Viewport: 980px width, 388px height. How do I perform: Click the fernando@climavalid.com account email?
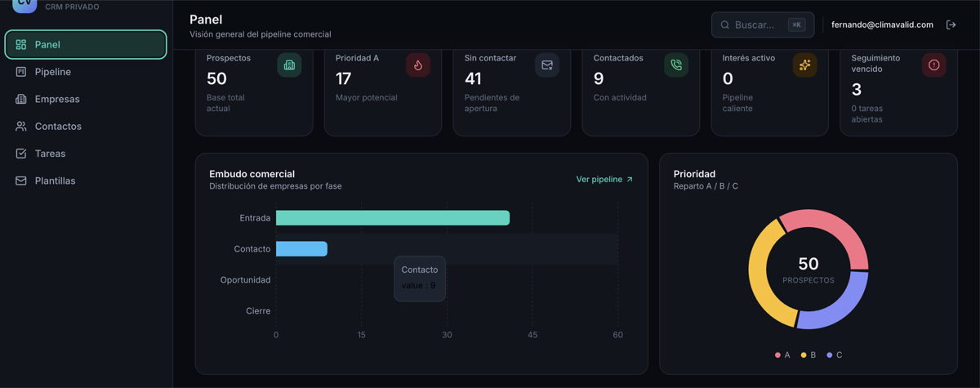882,25
